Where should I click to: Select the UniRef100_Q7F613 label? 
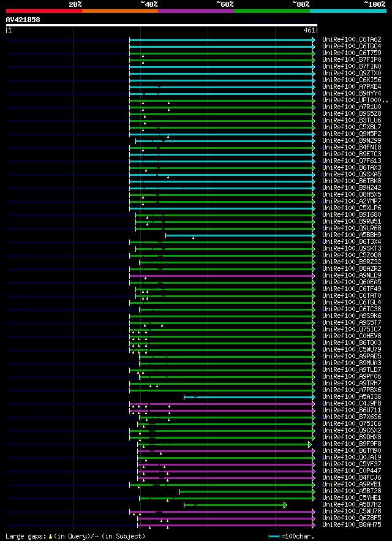pos(352,161)
